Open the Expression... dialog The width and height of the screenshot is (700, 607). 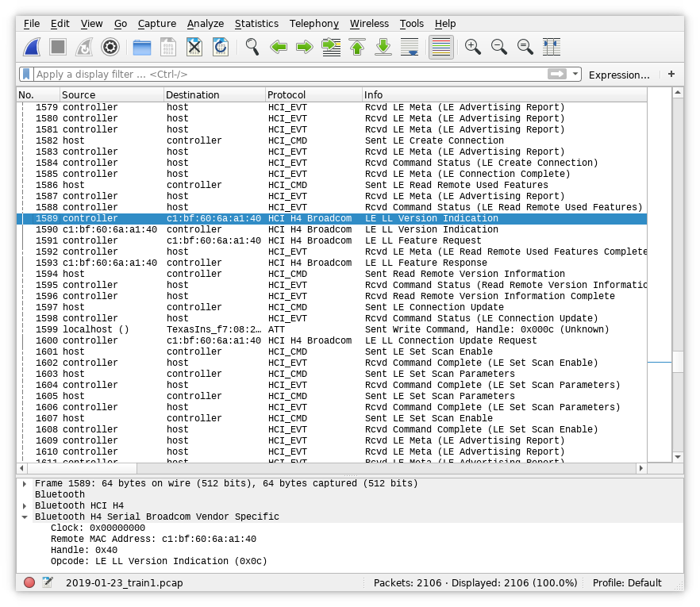point(619,75)
